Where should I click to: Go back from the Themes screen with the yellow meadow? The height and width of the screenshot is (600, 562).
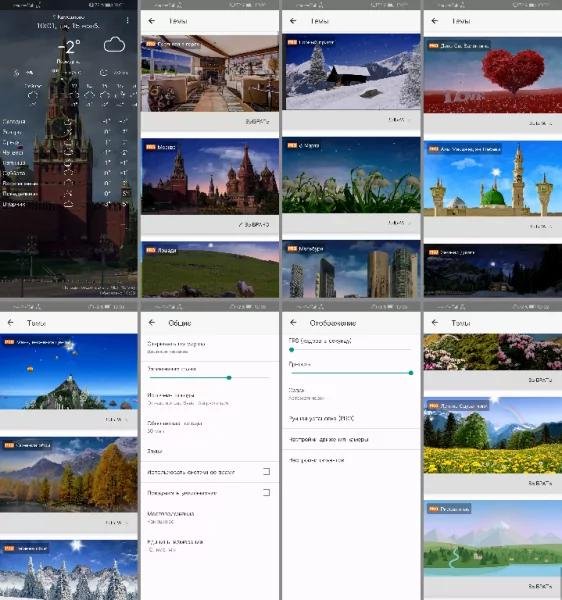(435, 323)
